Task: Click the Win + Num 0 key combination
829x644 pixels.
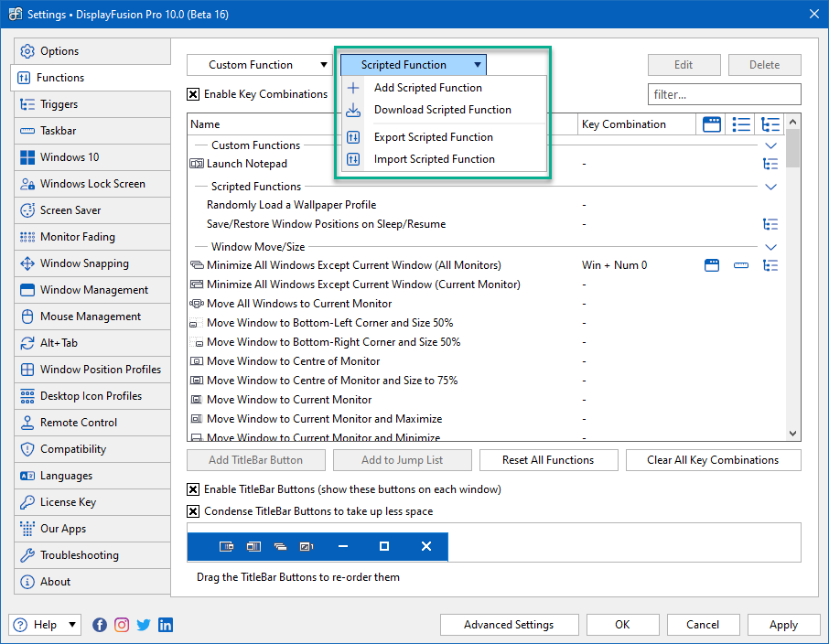Action: pyautogui.click(x=614, y=265)
